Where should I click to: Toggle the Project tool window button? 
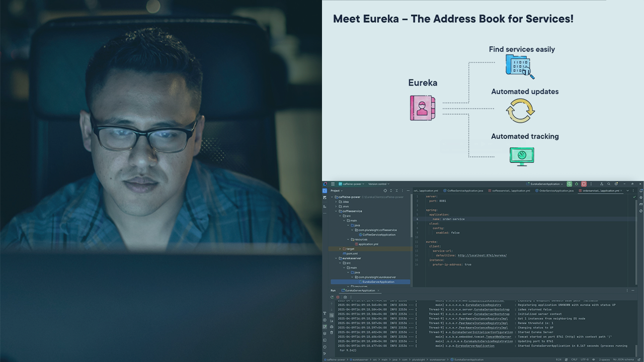pyautogui.click(x=325, y=191)
